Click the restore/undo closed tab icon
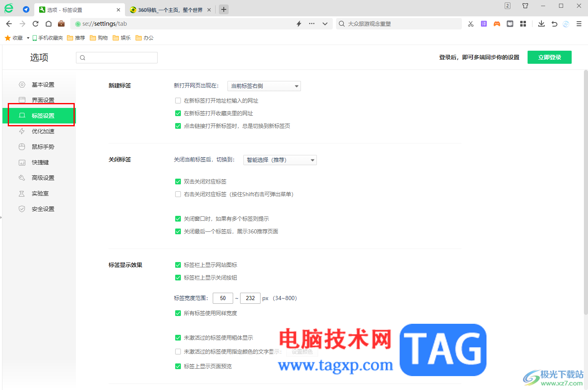This screenshot has width=588, height=390. tap(554, 24)
